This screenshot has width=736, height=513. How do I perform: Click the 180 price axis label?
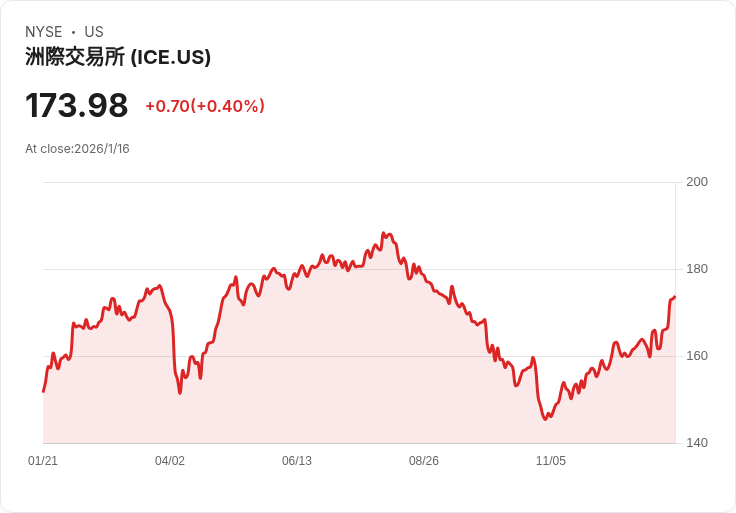coord(697,269)
